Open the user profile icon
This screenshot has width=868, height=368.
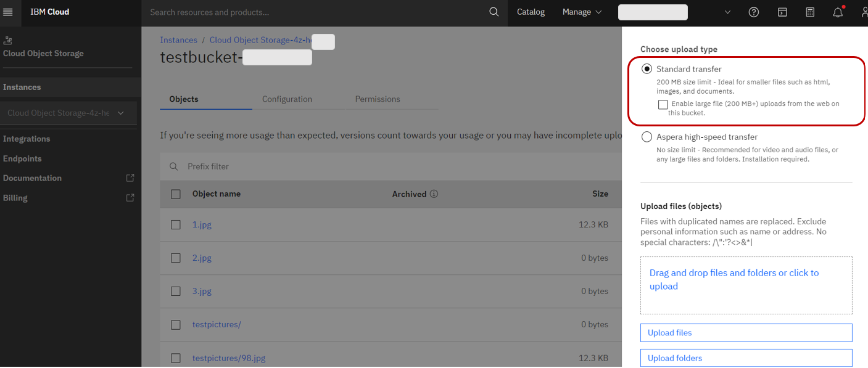pyautogui.click(x=864, y=12)
